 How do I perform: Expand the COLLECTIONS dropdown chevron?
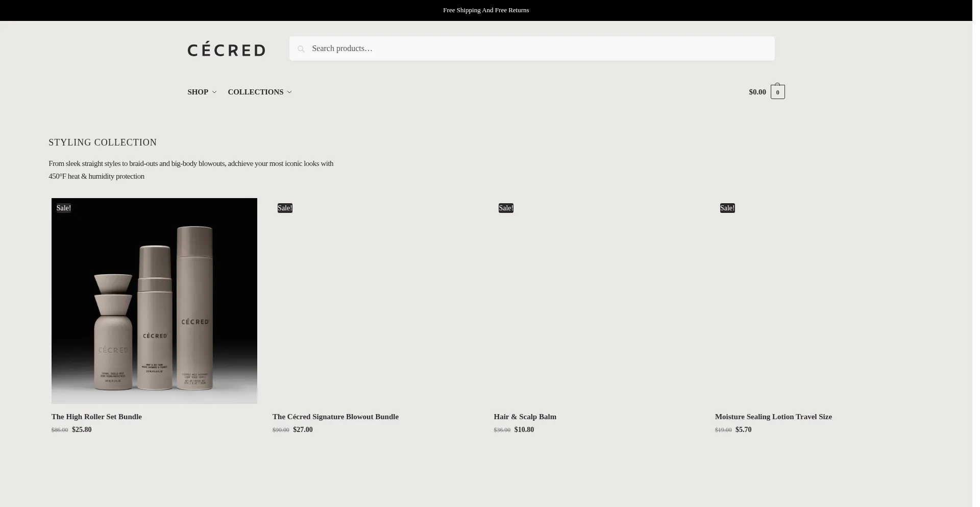pos(289,92)
